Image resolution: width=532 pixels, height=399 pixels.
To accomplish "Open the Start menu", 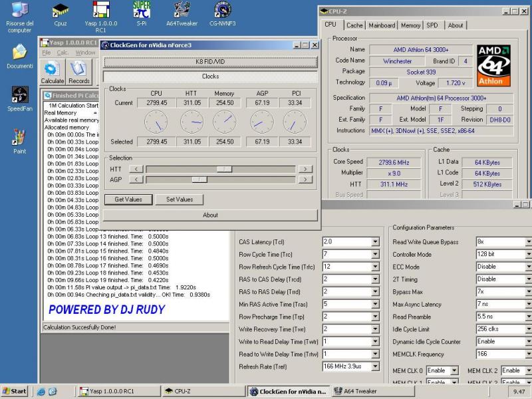I will pos(15,391).
